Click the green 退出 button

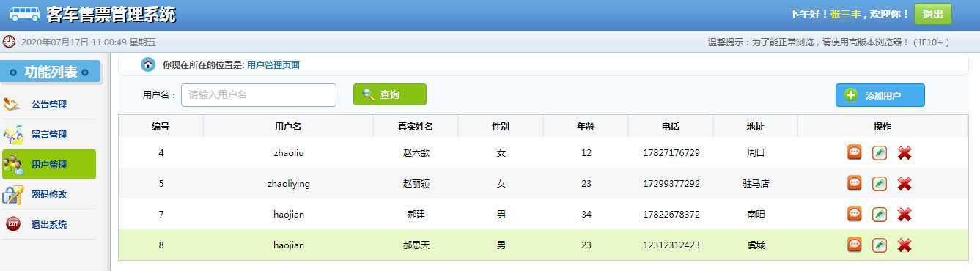click(932, 14)
